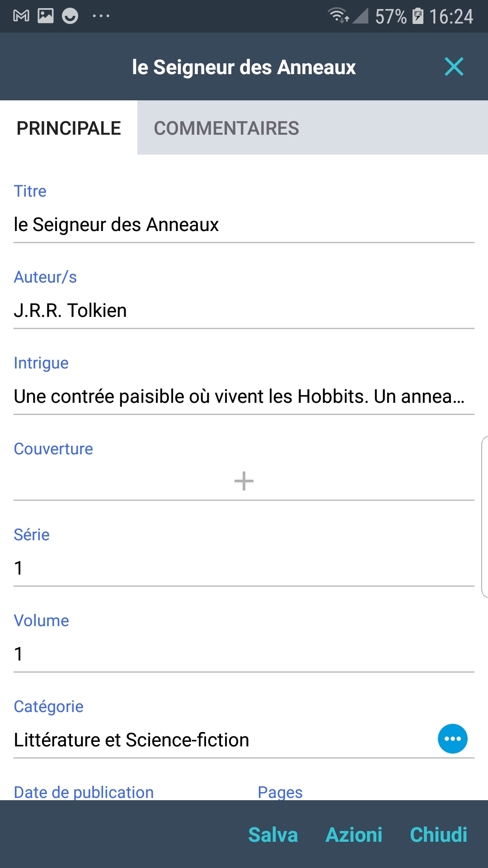
Task: Tap the Chiudi button
Action: (438, 835)
